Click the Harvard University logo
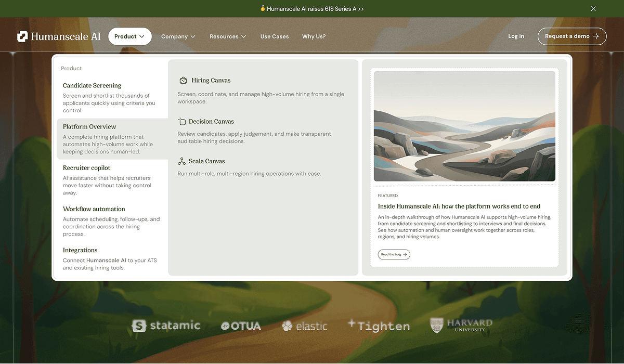Viewport: 624px width, 364px height. point(461,325)
